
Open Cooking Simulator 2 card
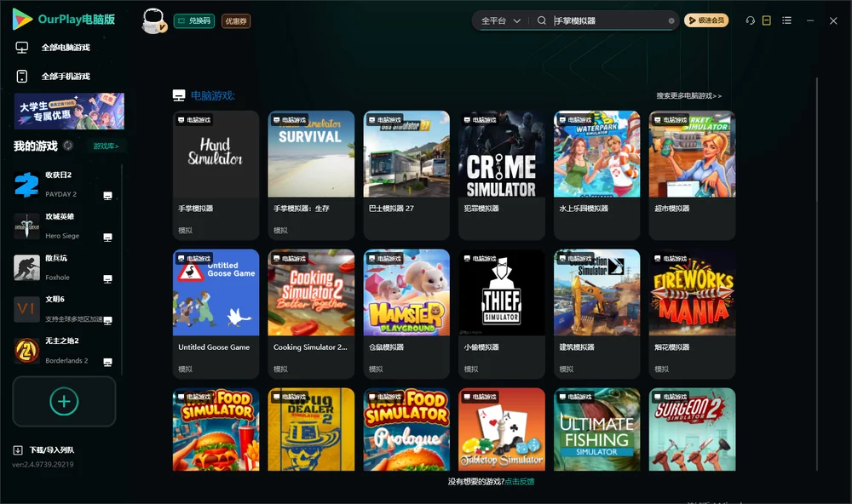tap(311, 313)
